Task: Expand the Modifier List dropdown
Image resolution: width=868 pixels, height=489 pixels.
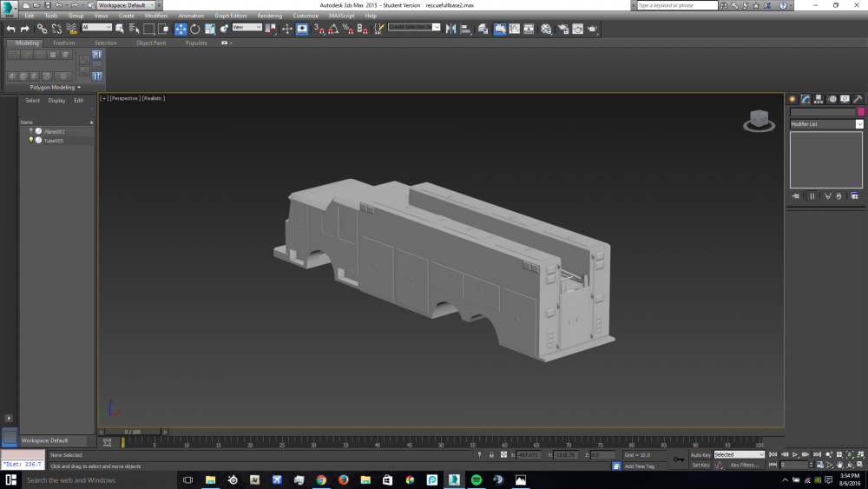Action: (826, 124)
